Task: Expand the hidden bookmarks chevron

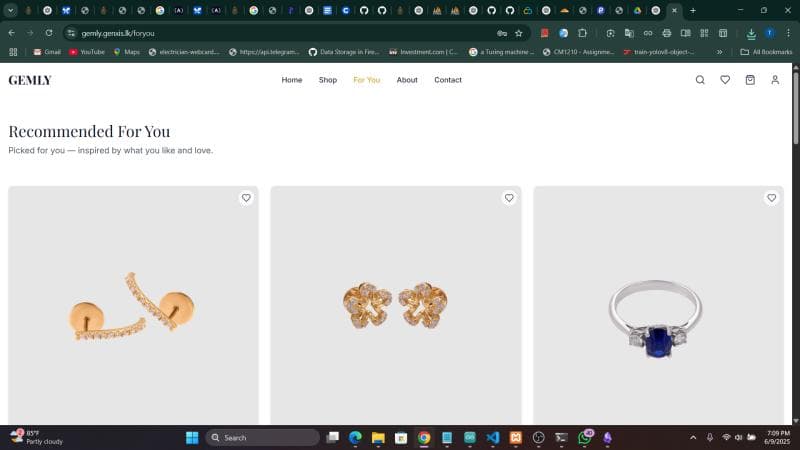Action: tap(719, 52)
